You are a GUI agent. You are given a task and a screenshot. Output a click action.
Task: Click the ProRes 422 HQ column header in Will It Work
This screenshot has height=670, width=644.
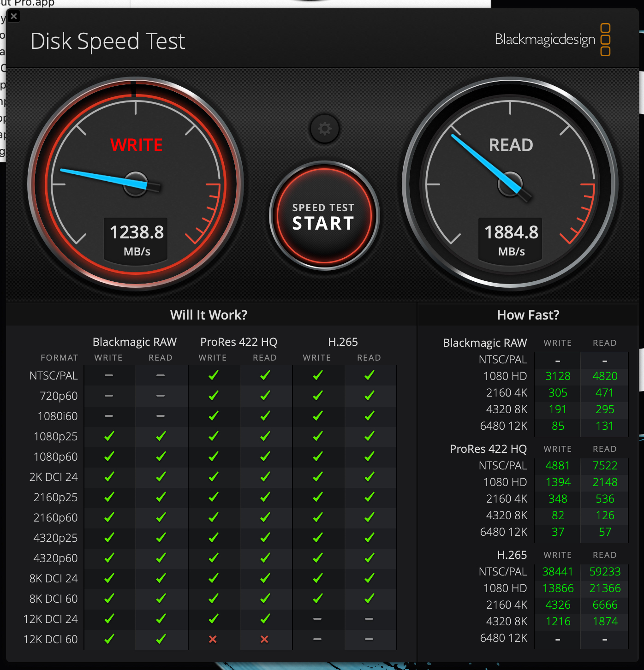239,342
